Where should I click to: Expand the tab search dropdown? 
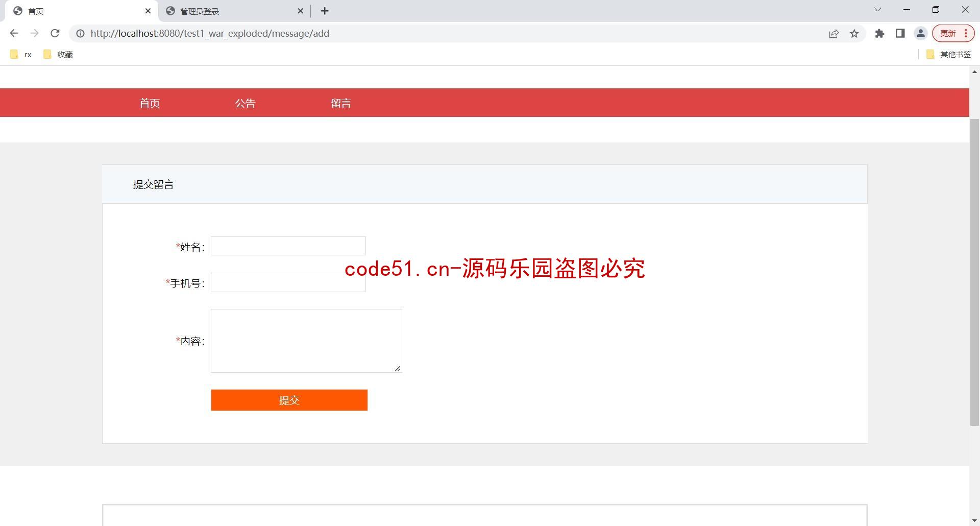click(x=877, y=10)
